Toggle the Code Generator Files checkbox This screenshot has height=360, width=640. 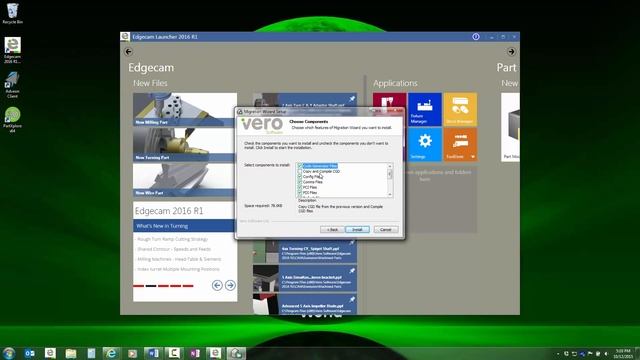tap(300, 166)
